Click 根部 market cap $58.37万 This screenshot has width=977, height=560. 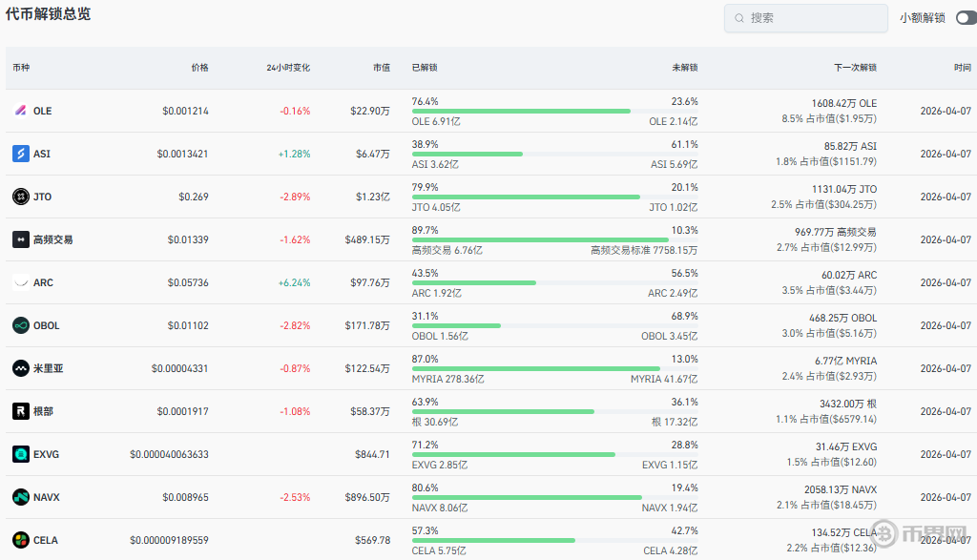pyautogui.click(x=370, y=412)
